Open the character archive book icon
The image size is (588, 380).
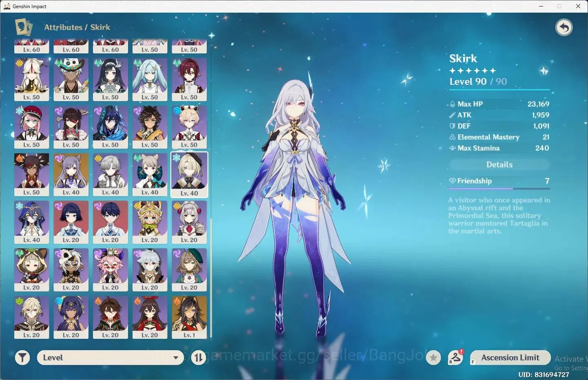24,27
